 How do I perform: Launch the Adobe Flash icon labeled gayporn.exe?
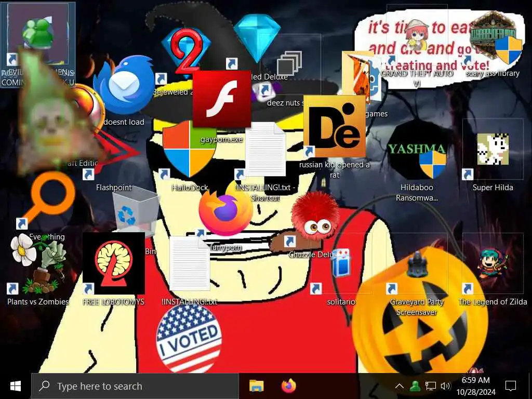click(x=221, y=99)
